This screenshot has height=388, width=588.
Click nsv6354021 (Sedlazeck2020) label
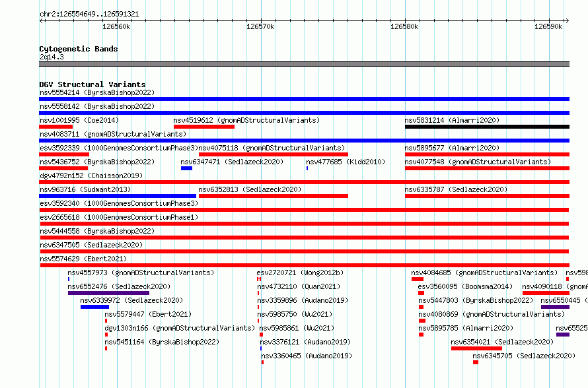pos(502,342)
